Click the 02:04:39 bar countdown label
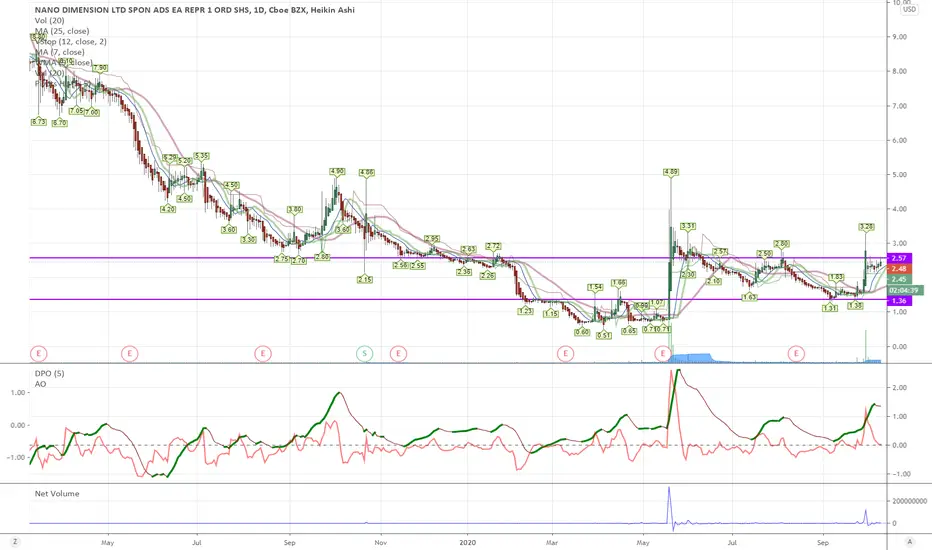The image size is (932, 550). (906, 290)
